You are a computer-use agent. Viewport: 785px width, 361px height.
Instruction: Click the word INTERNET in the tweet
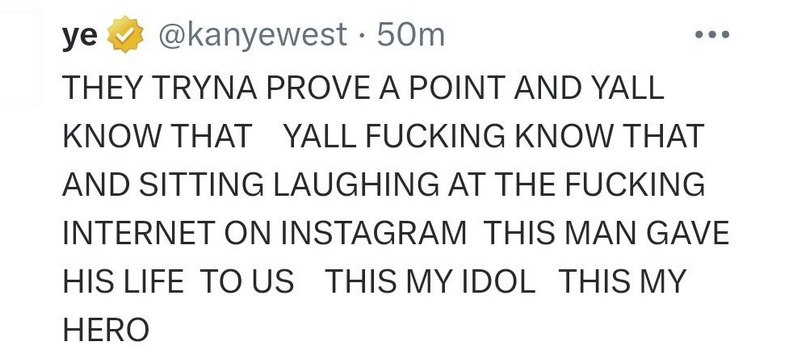(x=140, y=233)
